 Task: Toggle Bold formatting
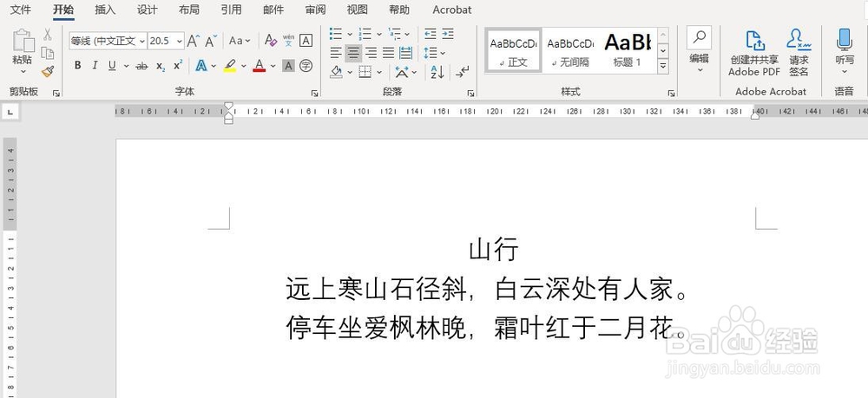tap(77, 66)
